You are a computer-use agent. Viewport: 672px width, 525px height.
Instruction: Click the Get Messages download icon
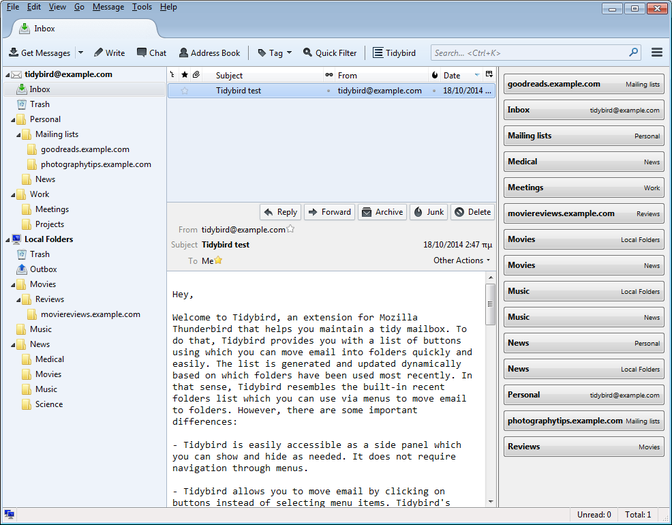[x=14, y=52]
